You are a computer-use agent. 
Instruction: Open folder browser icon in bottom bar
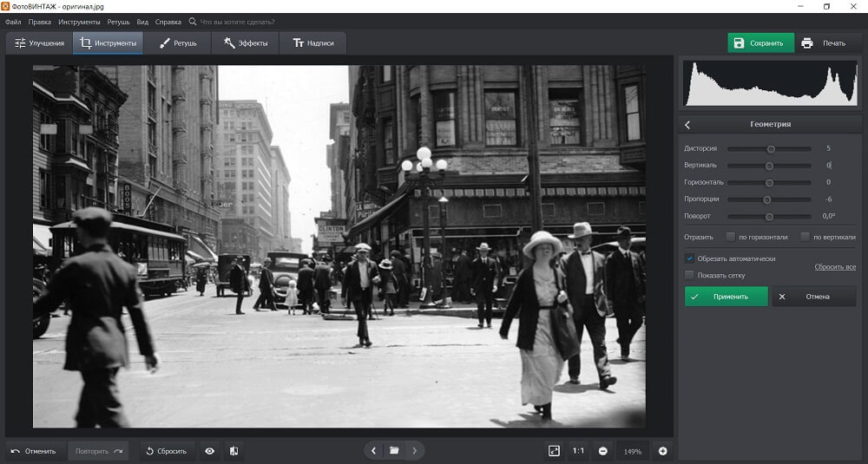[x=394, y=451]
